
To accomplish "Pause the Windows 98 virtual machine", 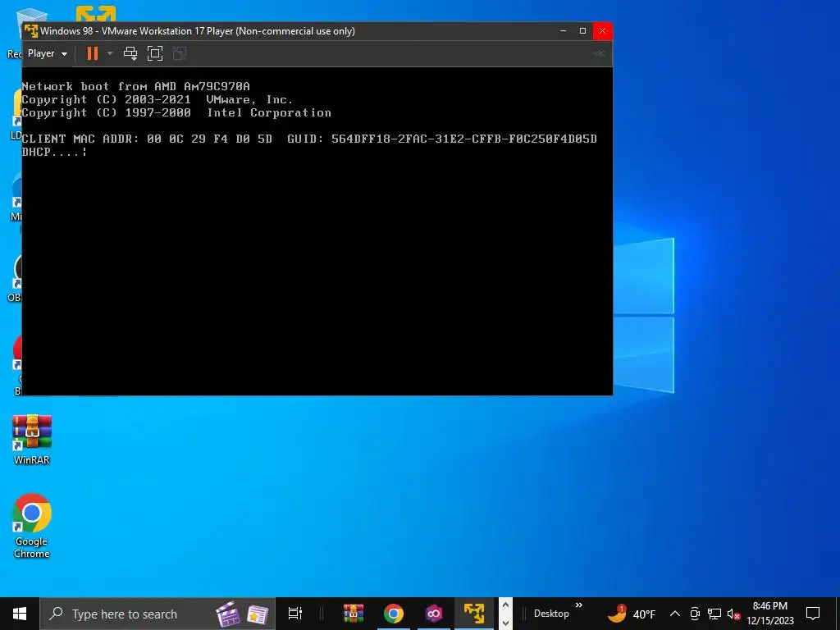I will pyautogui.click(x=93, y=53).
